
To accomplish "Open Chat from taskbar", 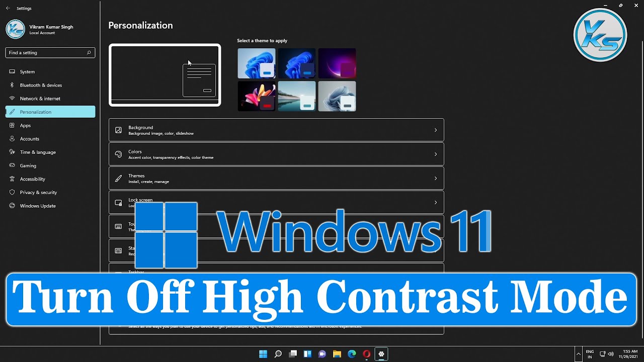I will [x=323, y=354].
